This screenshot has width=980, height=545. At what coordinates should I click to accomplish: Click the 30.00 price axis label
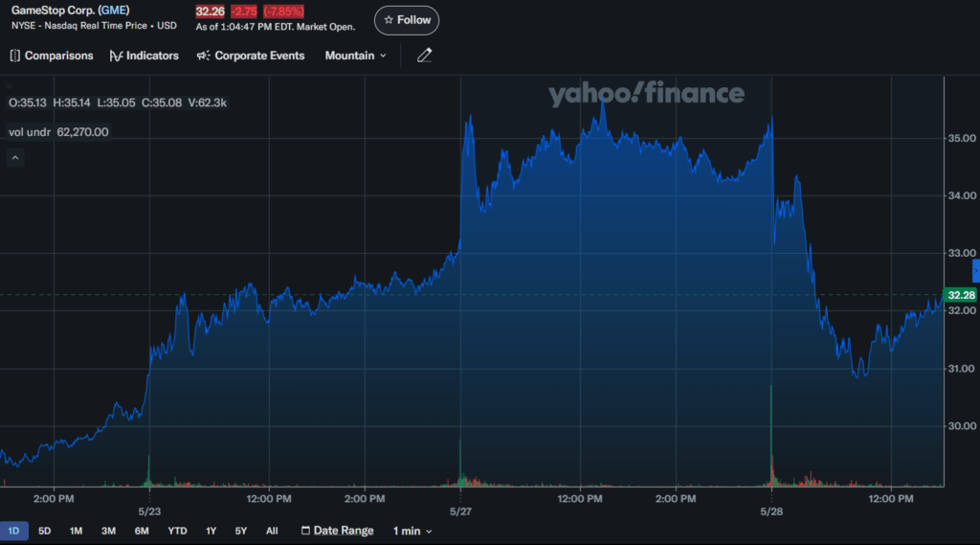(x=962, y=426)
